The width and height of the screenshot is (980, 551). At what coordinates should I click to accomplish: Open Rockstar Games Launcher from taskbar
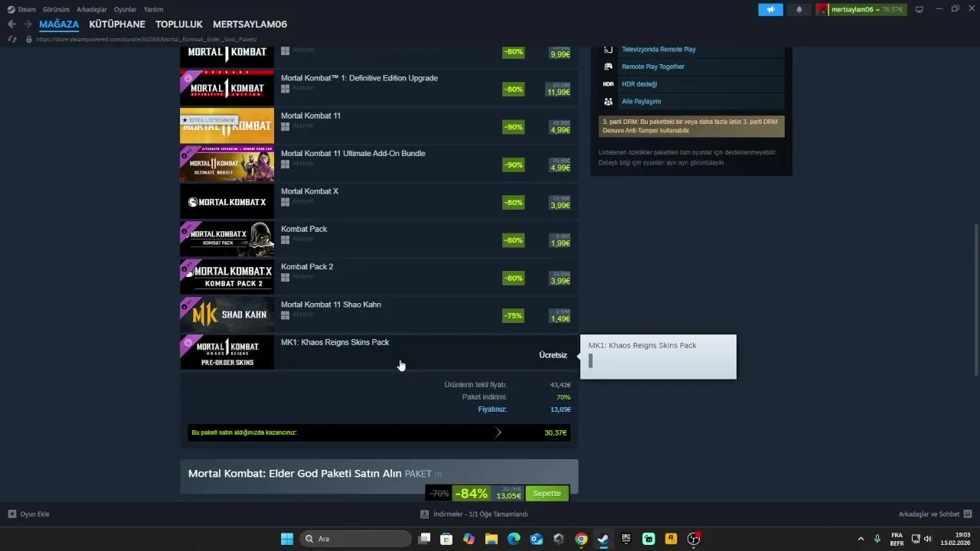tap(671, 539)
